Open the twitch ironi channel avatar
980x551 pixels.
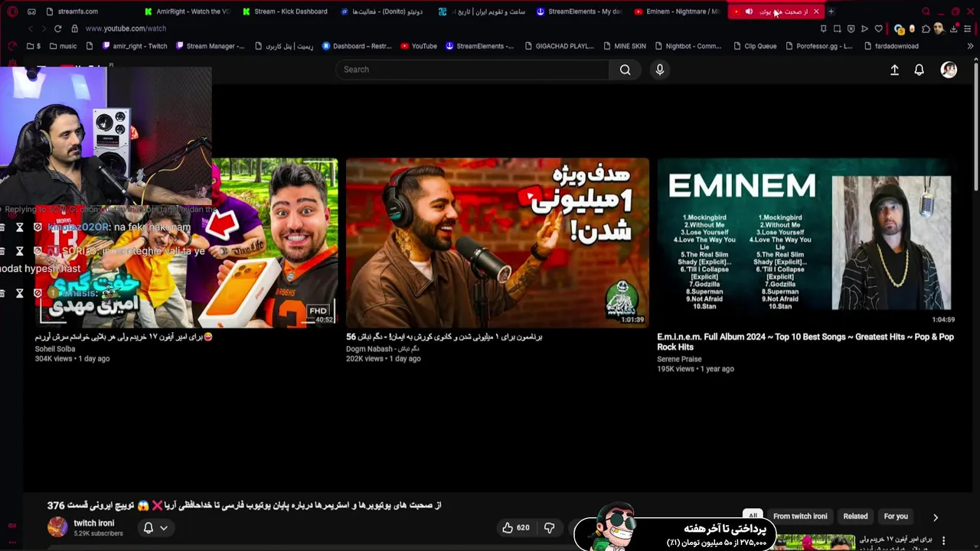tap(57, 527)
